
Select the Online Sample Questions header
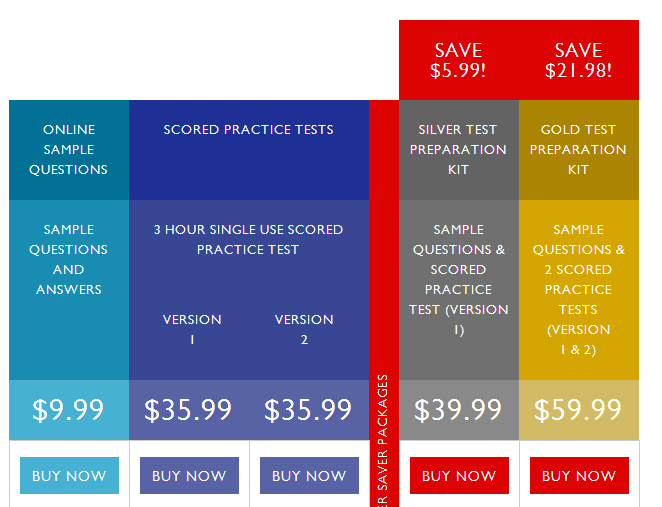point(69,149)
